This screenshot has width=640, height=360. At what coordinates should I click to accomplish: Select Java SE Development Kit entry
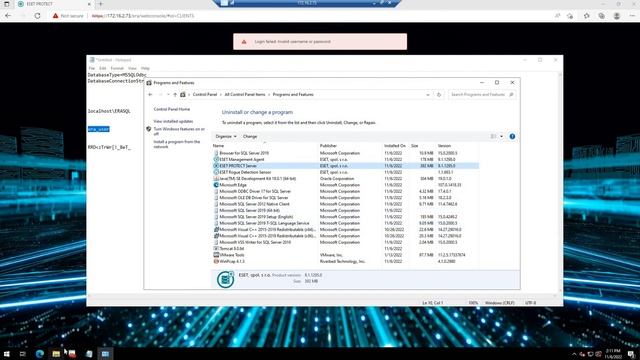click(x=345, y=179)
